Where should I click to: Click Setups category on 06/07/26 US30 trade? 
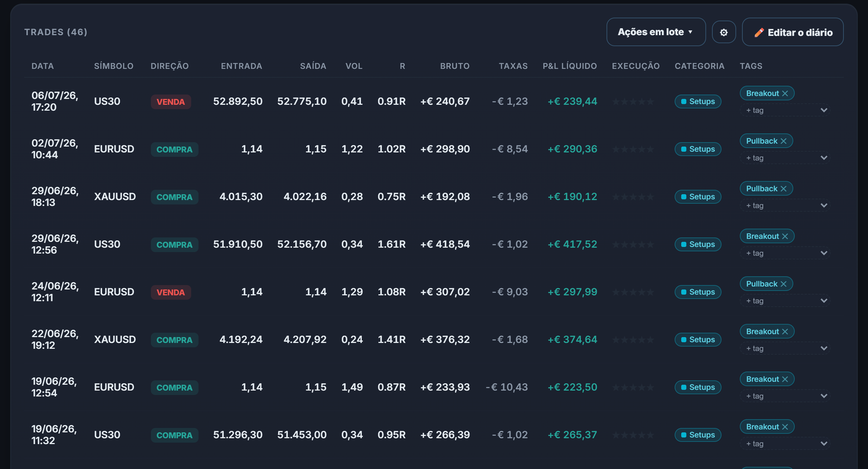tap(698, 102)
